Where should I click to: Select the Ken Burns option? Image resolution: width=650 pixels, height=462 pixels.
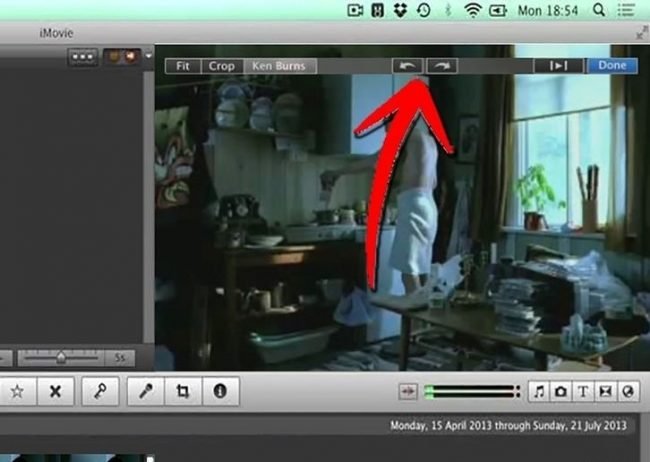pos(279,66)
